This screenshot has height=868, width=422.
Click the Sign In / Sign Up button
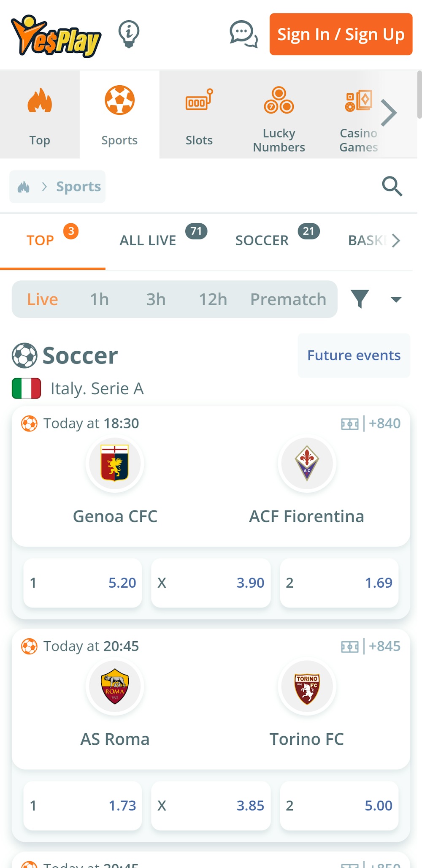(341, 34)
